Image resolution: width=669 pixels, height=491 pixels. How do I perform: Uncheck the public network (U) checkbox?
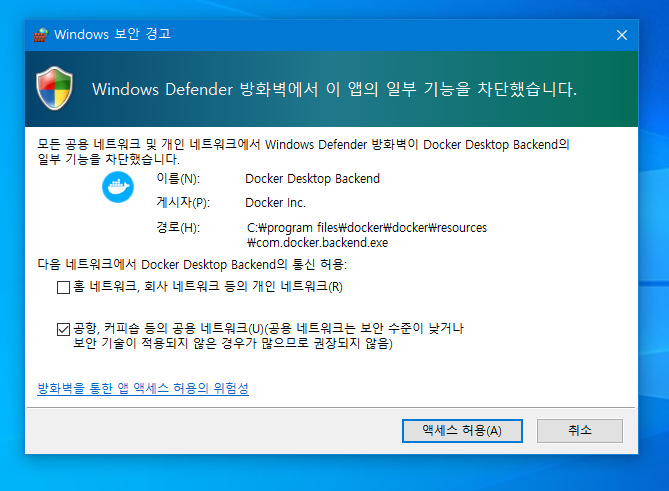pyautogui.click(x=63, y=329)
